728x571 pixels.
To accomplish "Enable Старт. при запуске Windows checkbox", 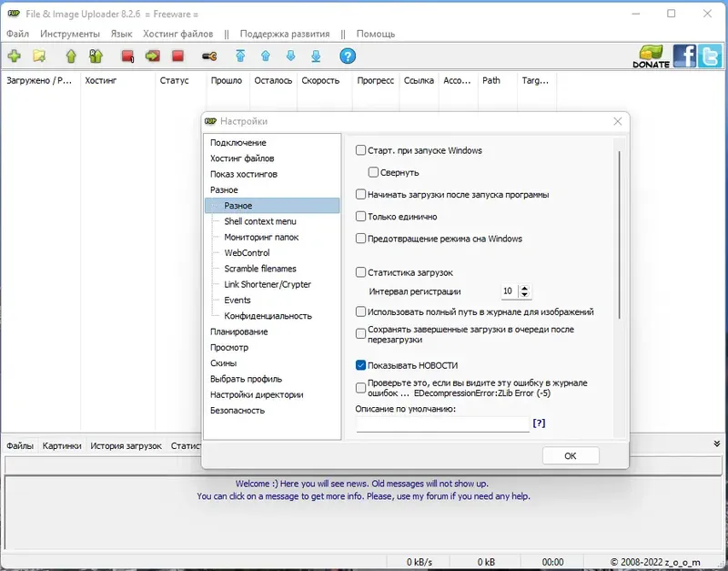I will 360,150.
